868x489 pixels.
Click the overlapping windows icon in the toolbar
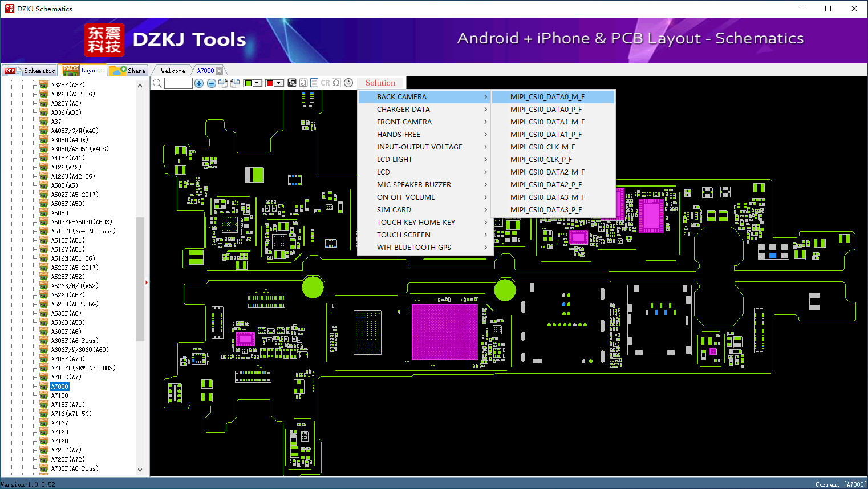tap(292, 83)
